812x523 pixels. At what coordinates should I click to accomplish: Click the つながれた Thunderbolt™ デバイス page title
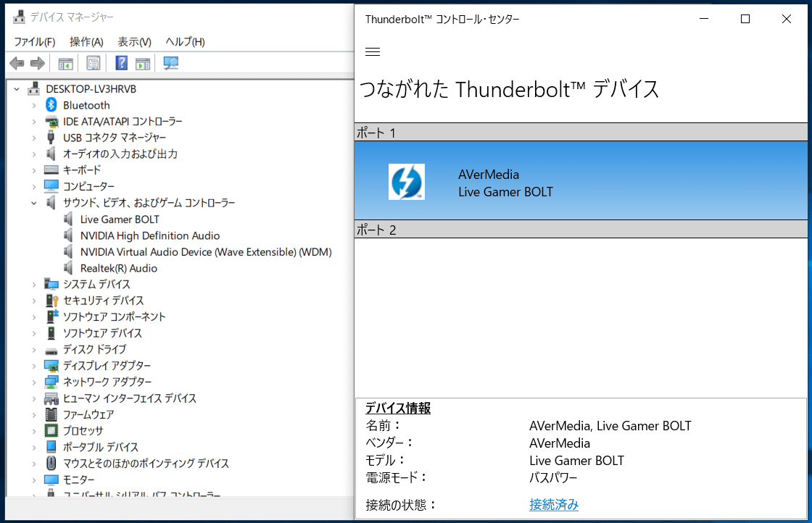510,89
